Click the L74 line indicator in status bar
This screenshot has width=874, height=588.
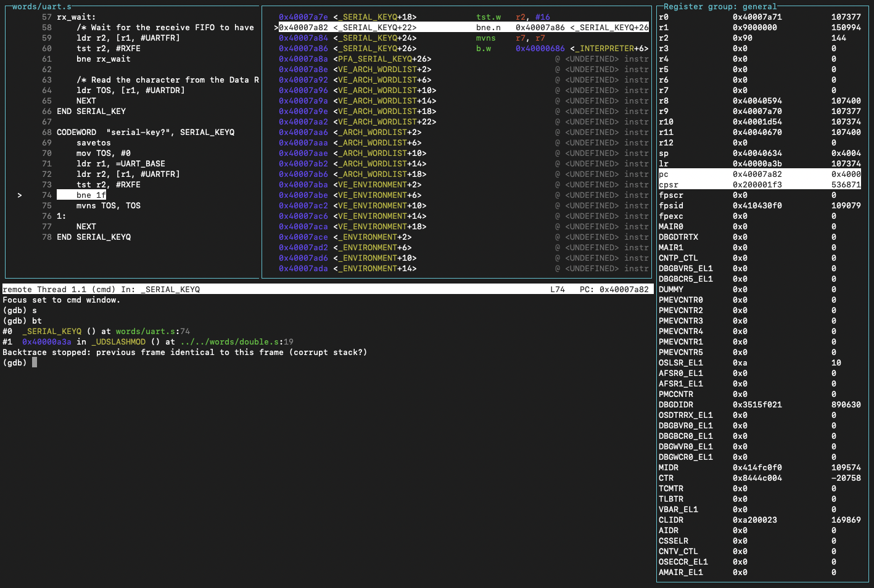tap(558, 288)
